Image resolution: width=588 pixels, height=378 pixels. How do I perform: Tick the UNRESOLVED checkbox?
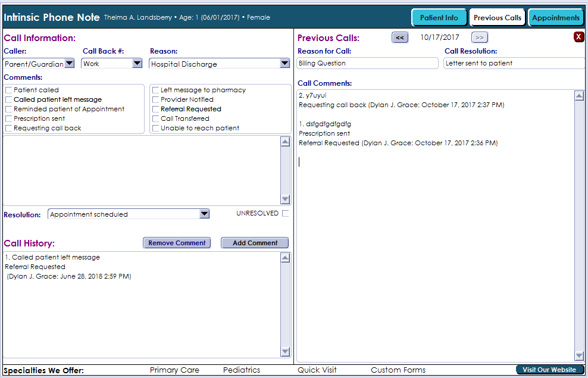(x=286, y=214)
